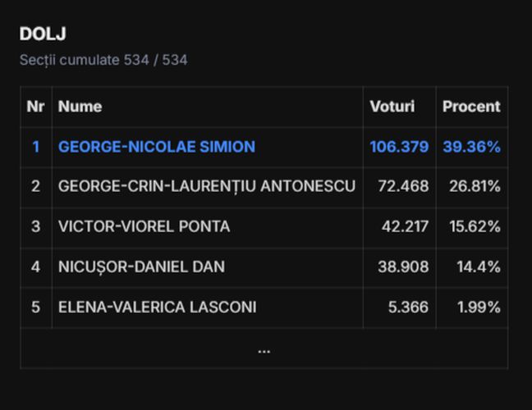Click Antonescu's 26.81% percentage
The width and height of the screenshot is (532, 410).
click(x=475, y=186)
